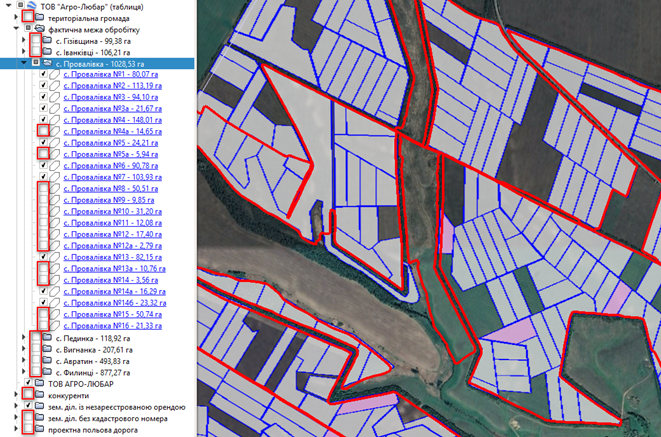Expand the с. Гізівщина folder
The image size is (661, 437).
(x=24, y=41)
